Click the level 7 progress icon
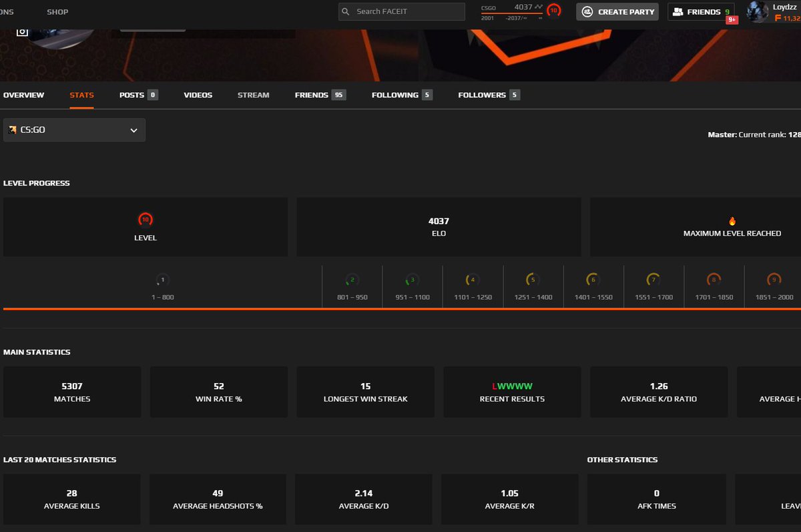 (653, 280)
